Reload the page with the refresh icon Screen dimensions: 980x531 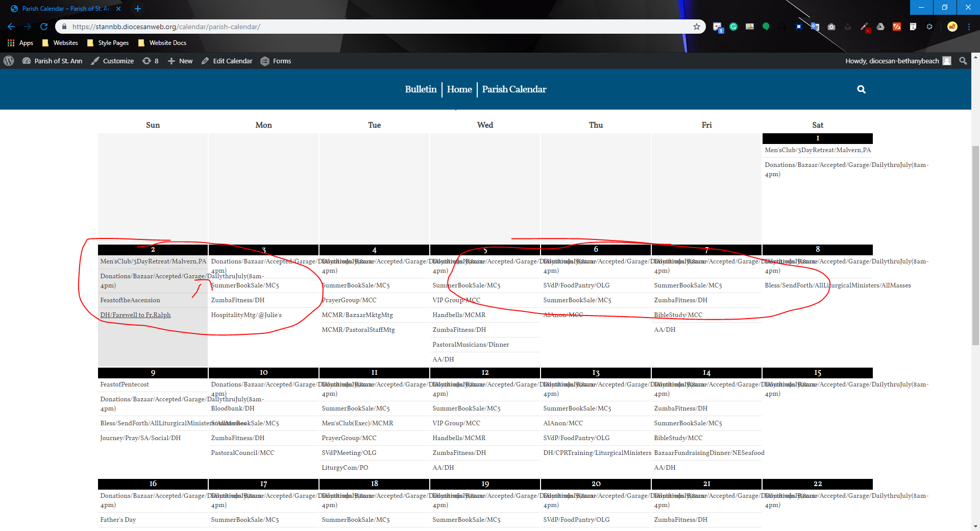click(44, 27)
